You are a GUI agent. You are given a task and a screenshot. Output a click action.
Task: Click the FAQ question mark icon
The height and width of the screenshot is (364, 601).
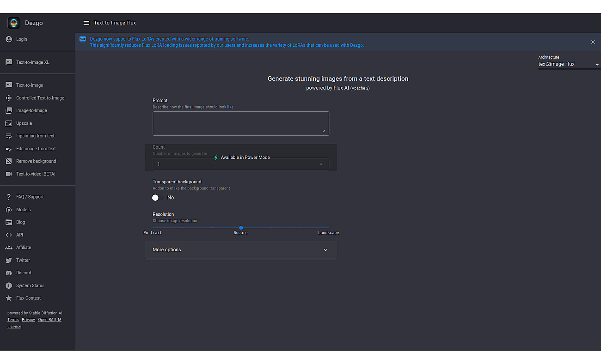[9, 197]
